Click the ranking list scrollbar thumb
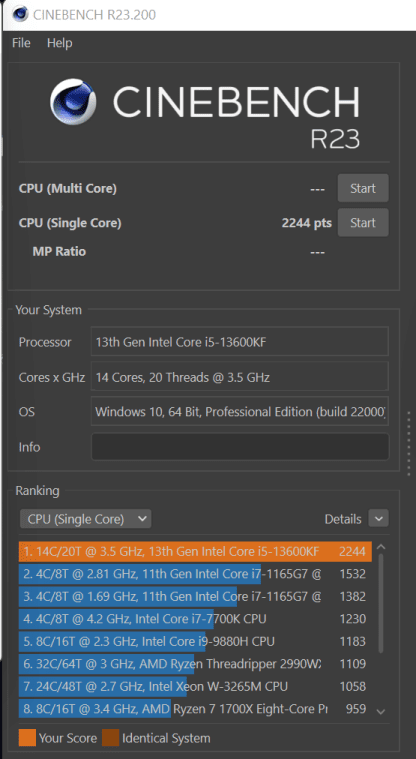 381,603
